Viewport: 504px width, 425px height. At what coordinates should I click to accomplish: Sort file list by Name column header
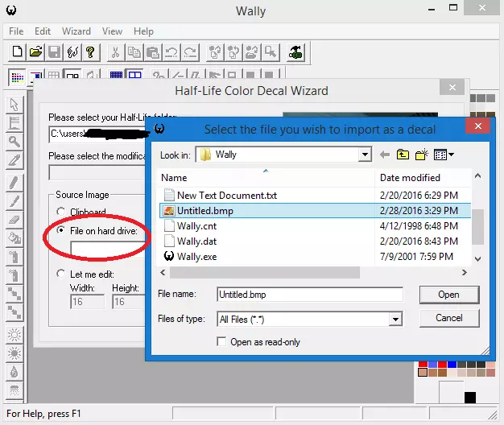(266, 178)
